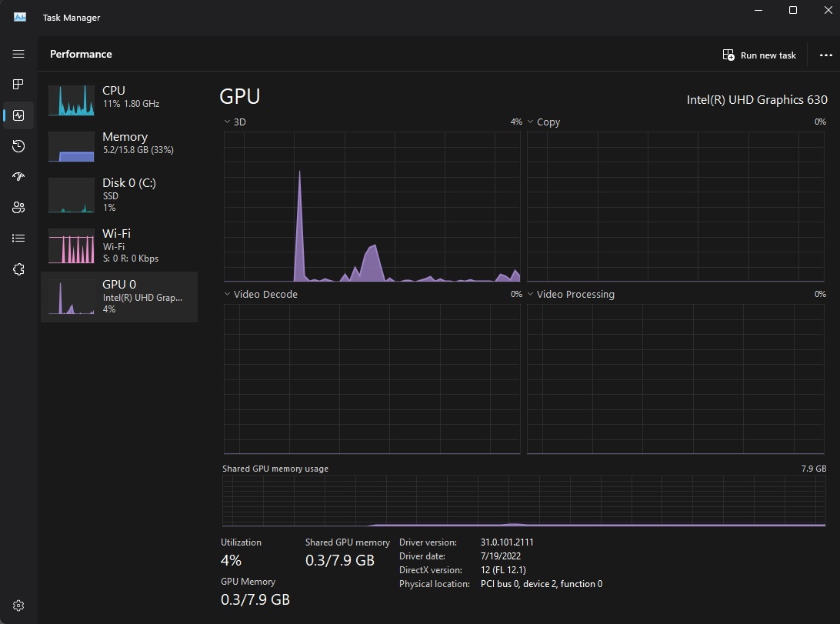Click the GPU 0 mini graph thumbnail

click(x=72, y=297)
